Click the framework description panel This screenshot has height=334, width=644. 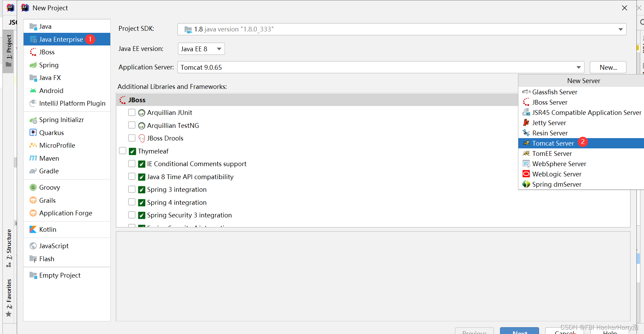click(373, 276)
